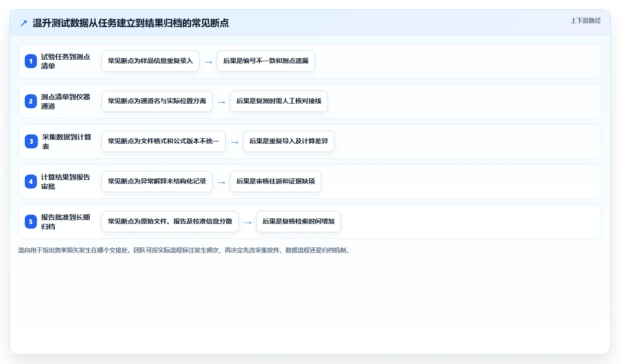The height and width of the screenshot is (364, 620).
Task: Click the box 常见断点为通道名与实际位置分离
Action: [157, 101]
